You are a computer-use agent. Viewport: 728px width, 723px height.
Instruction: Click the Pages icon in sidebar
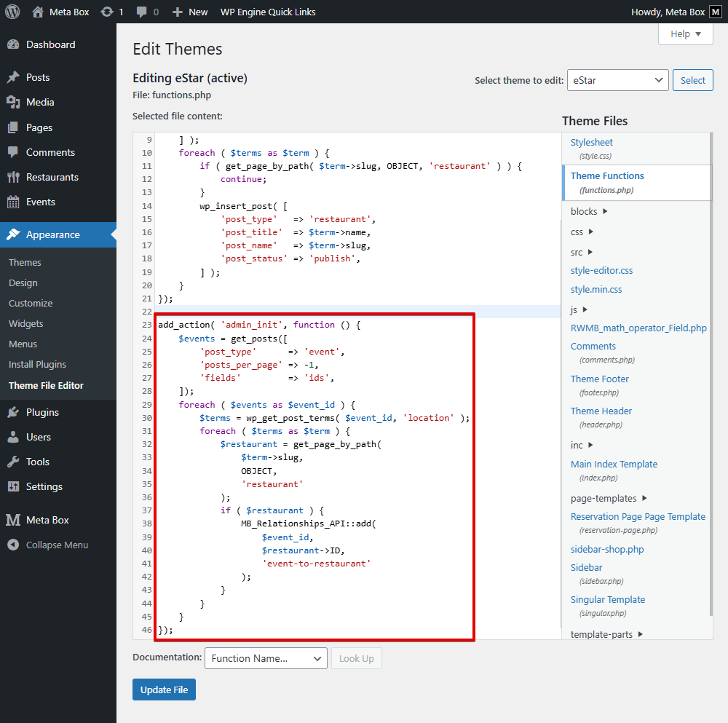[x=13, y=127]
